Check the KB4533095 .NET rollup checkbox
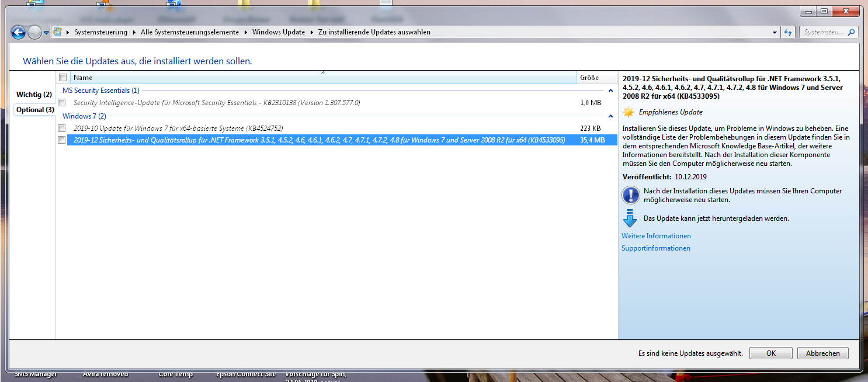 [x=62, y=140]
